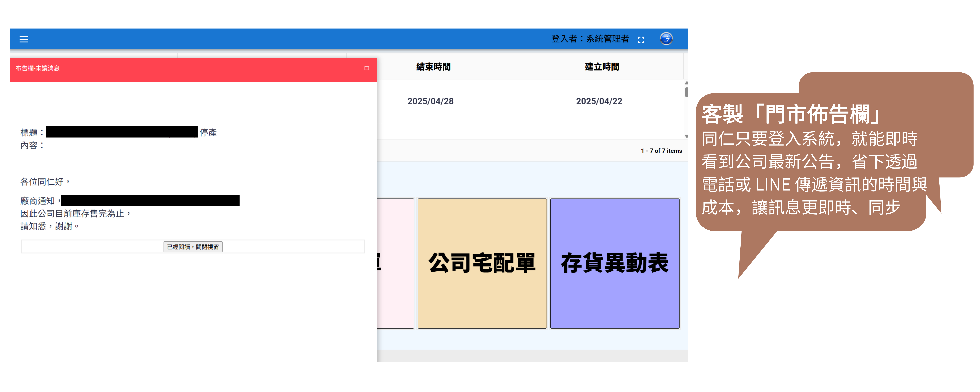Viewport: 980px width, 392px height.
Task: Click the 標題 line ending in 停產
Action: coord(208,132)
